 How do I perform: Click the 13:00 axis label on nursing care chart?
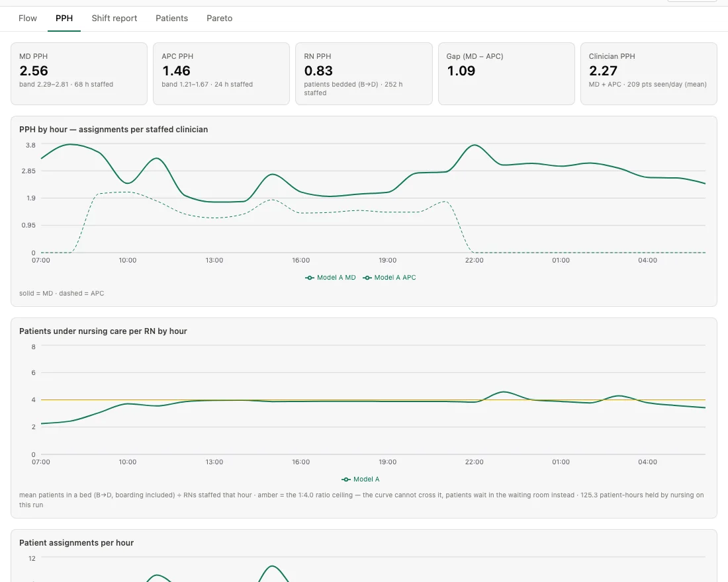coord(214,462)
